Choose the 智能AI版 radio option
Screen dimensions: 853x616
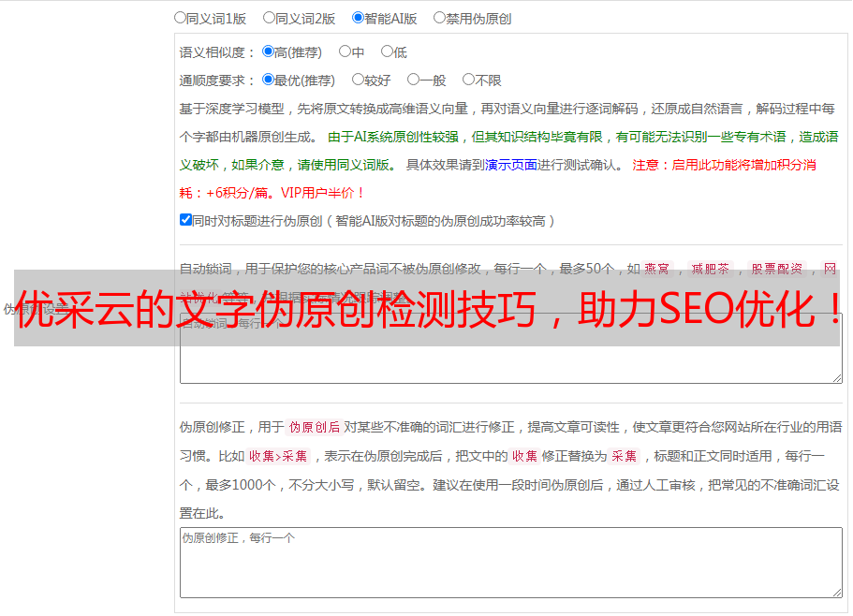point(358,18)
